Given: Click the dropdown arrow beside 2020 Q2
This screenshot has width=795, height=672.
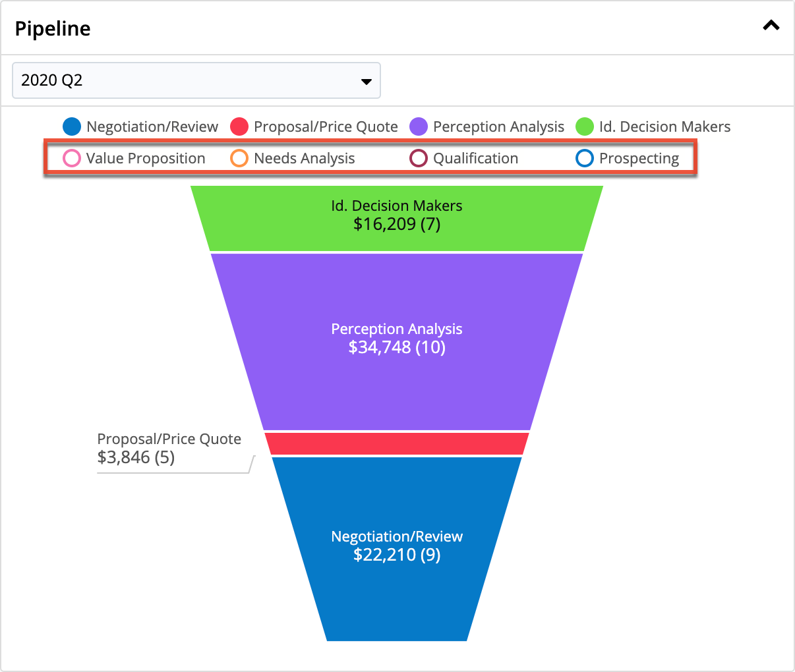Looking at the screenshot, I should click(366, 82).
